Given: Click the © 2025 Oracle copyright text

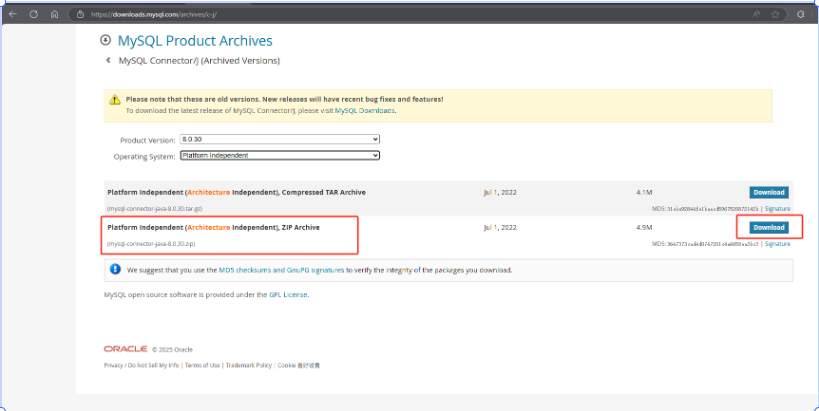Looking at the screenshot, I should [172, 349].
